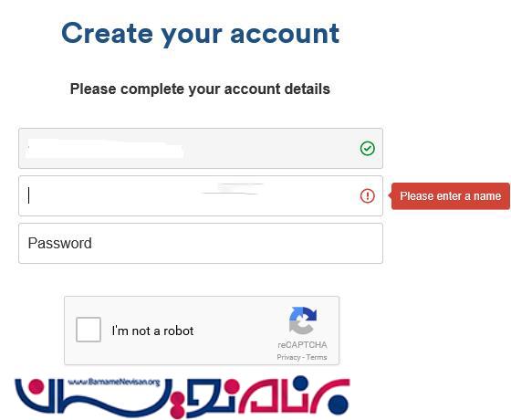Viewport: 511px width, 420px height.
Task: Click the text cursor in the name field
Action: click(29, 195)
